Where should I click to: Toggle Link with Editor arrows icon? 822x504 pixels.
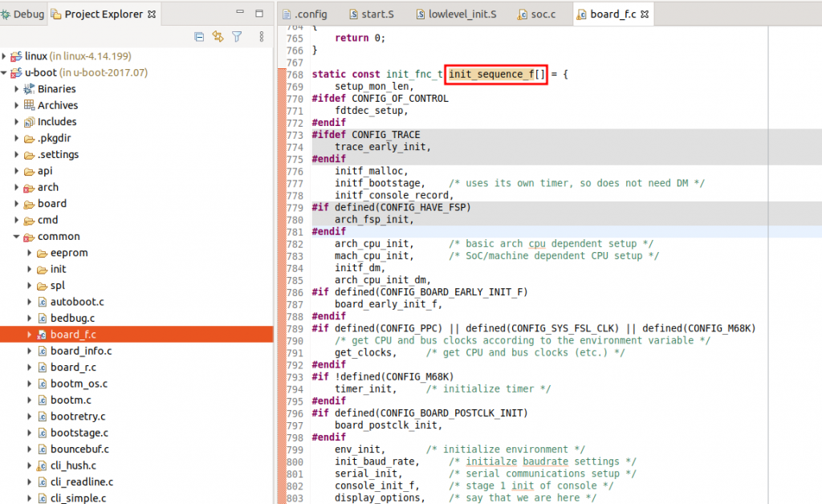218,37
